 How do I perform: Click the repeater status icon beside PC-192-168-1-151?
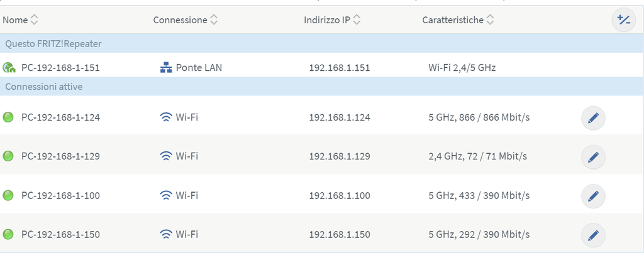pyautogui.click(x=9, y=67)
